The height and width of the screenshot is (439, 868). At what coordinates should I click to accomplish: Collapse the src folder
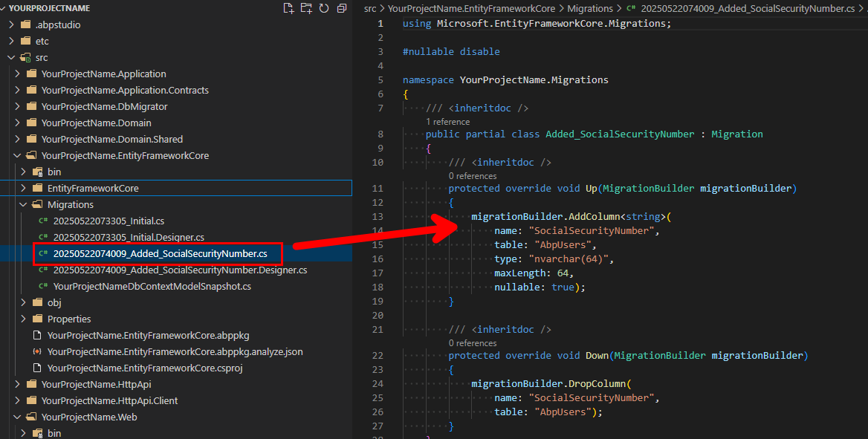point(42,57)
